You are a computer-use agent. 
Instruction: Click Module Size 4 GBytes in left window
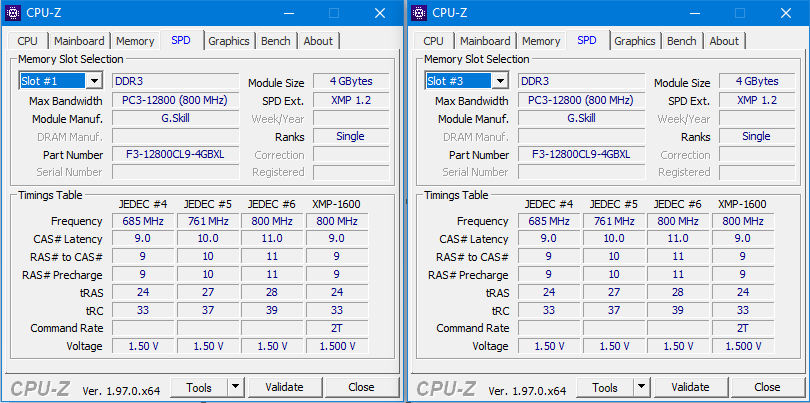click(x=351, y=81)
